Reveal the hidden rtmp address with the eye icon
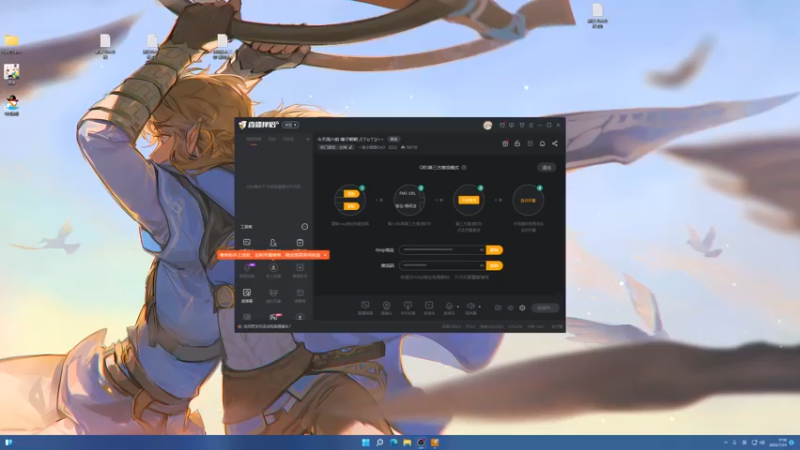 (482, 250)
